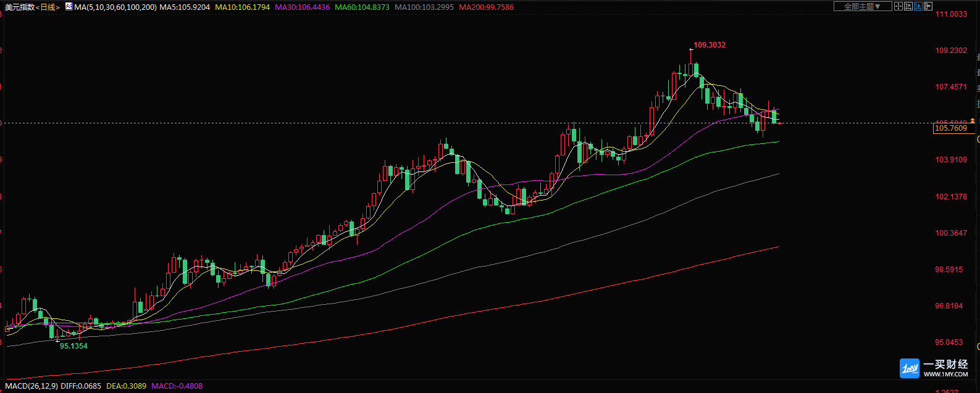Select the MA5:105.9204 legend value
This screenshot has width=980, height=393.
(185, 7)
